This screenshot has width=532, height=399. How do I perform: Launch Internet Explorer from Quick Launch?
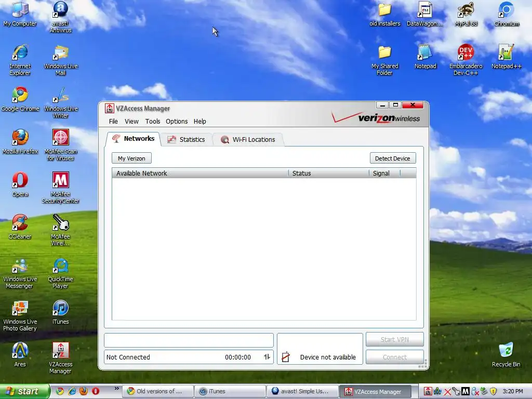point(72,391)
